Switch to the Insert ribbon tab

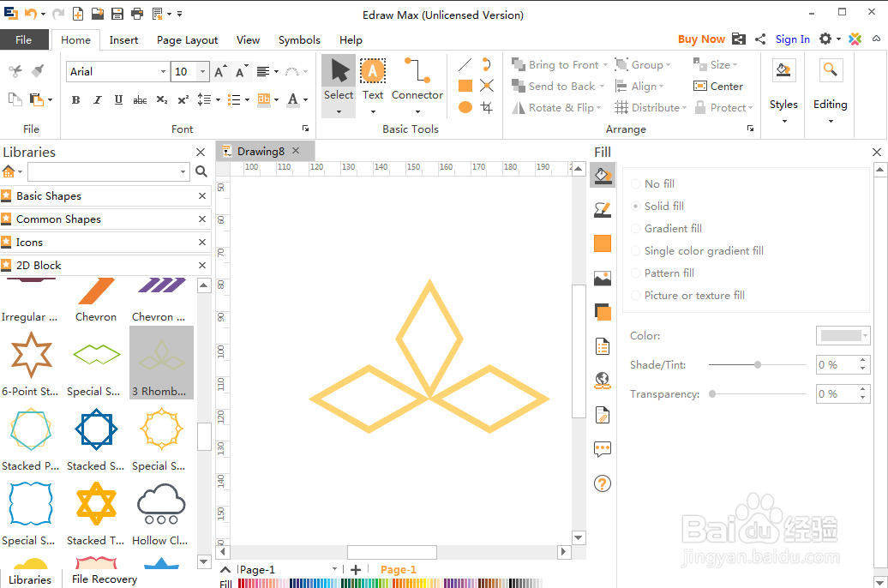123,39
